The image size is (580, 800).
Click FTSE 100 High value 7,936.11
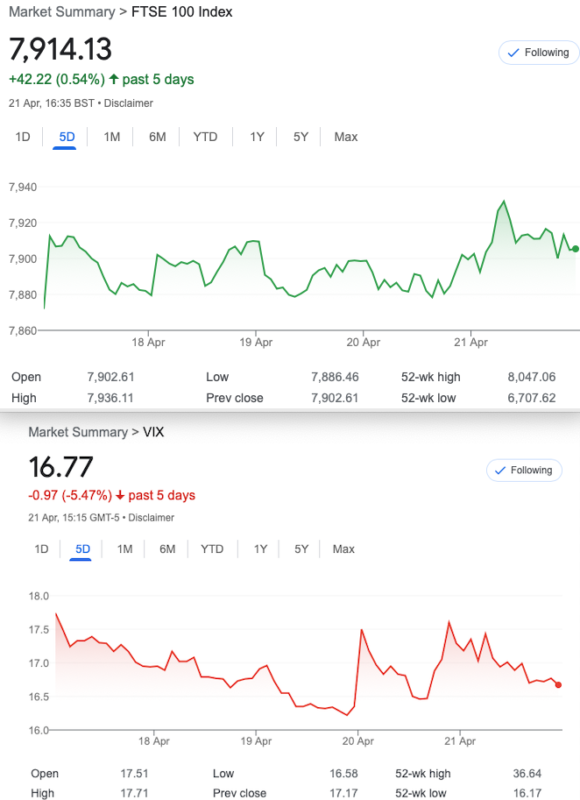pos(110,398)
